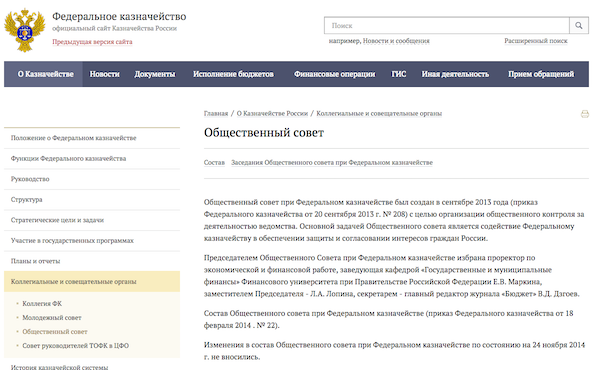Follow the Предыдущая версия сайта link
The width and height of the screenshot is (605, 370).
pyautogui.click(x=92, y=42)
